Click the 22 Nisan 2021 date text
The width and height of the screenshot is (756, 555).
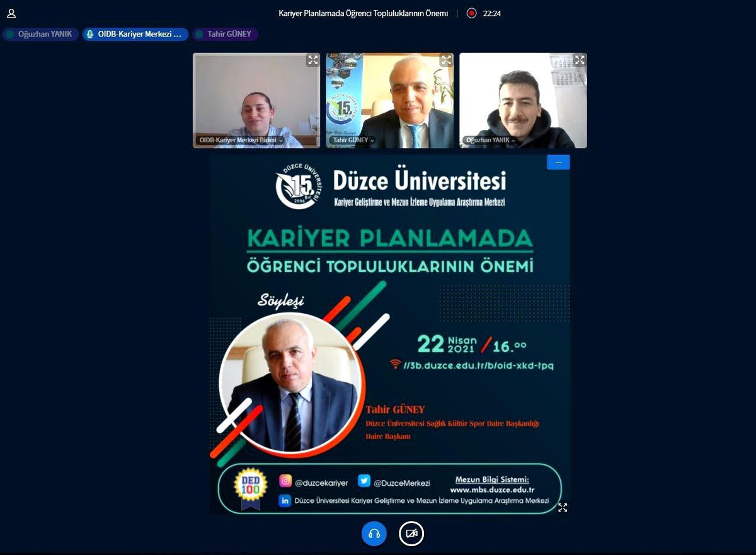(x=447, y=345)
